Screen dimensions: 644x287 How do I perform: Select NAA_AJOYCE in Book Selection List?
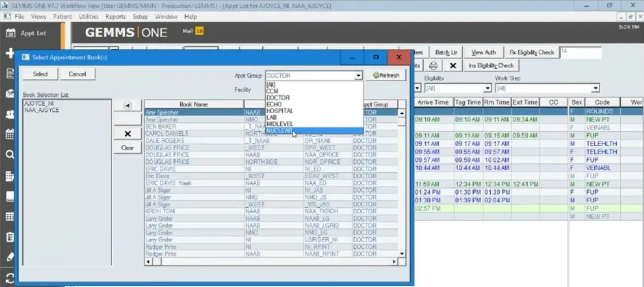point(42,110)
